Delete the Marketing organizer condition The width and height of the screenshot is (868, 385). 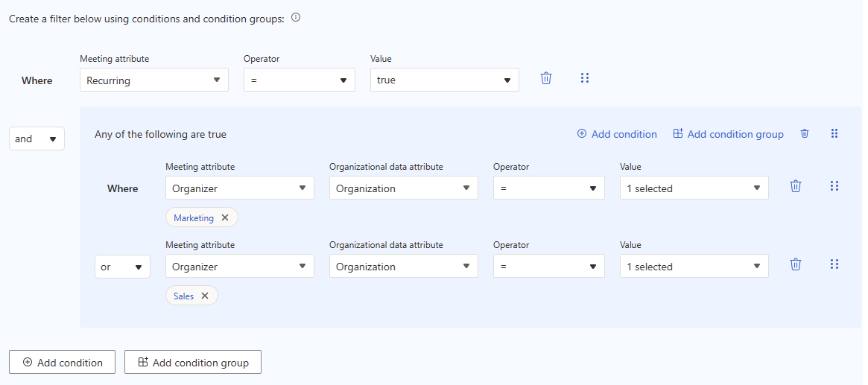tap(796, 186)
